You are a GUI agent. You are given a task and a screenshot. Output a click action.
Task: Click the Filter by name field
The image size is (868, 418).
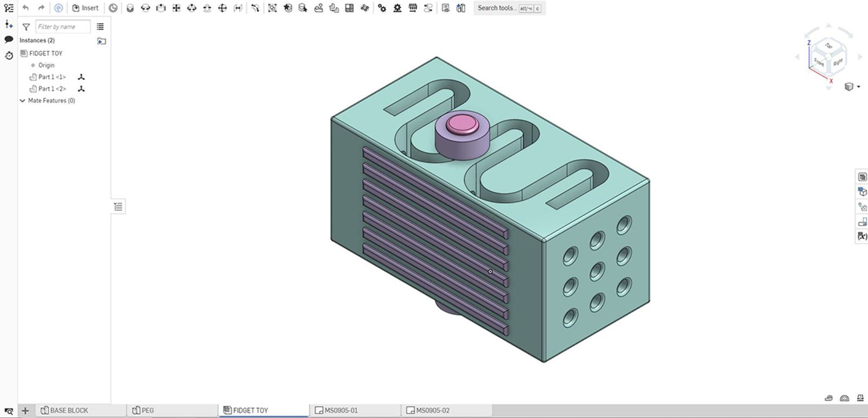pyautogui.click(x=62, y=27)
